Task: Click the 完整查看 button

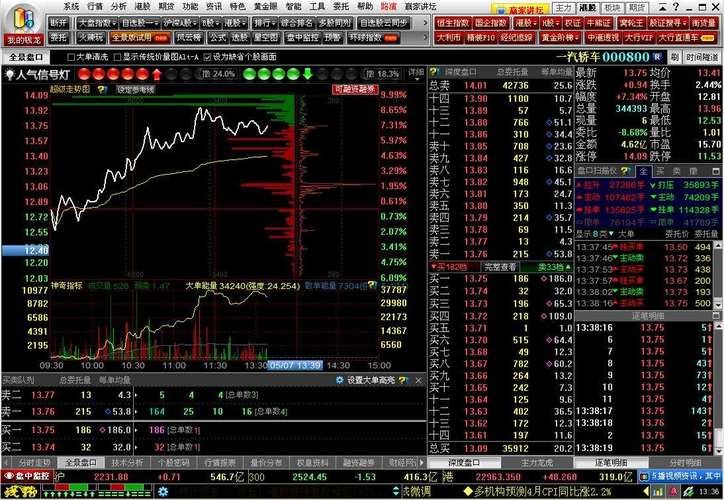Action: (500, 267)
